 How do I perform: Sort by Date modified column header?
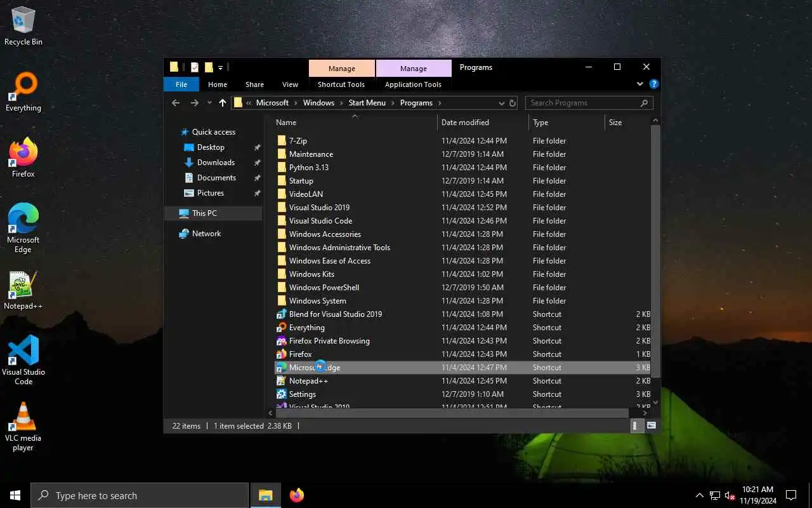pyautogui.click(x=483, y=123)
